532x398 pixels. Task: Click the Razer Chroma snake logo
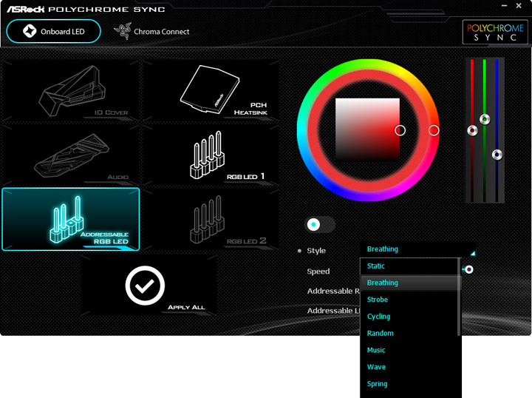[x=123, y=31]
